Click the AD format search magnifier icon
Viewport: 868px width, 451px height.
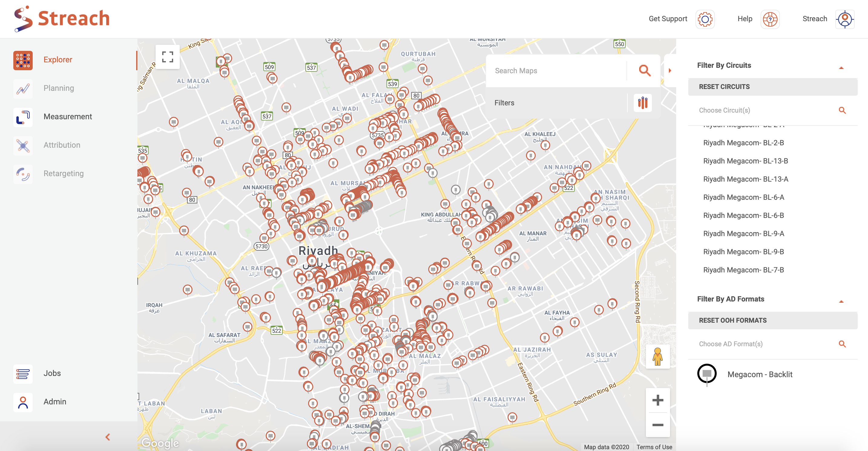842,344
